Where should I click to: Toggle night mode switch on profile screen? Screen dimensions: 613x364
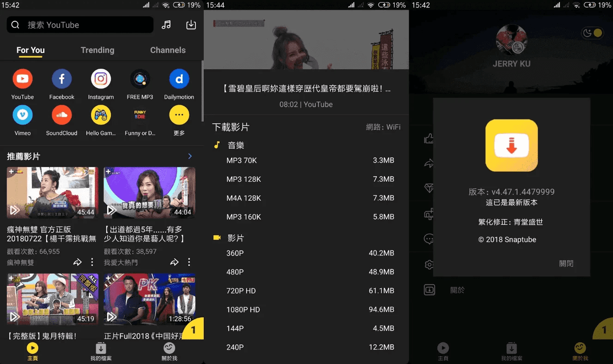tap(593, 33)
